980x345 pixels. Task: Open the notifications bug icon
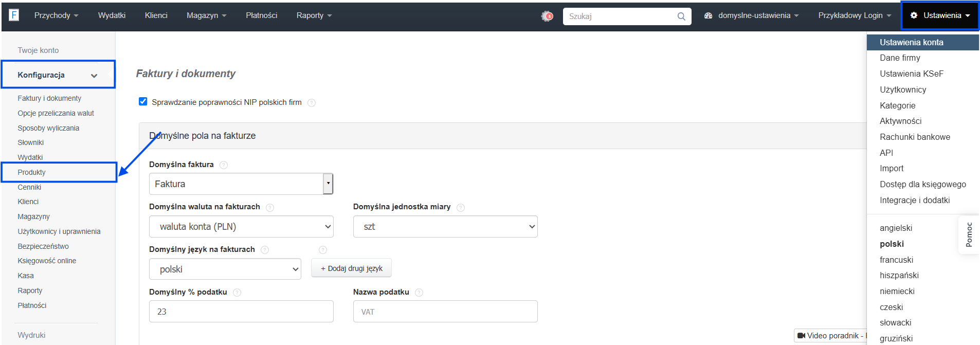(x=547, y=16)
